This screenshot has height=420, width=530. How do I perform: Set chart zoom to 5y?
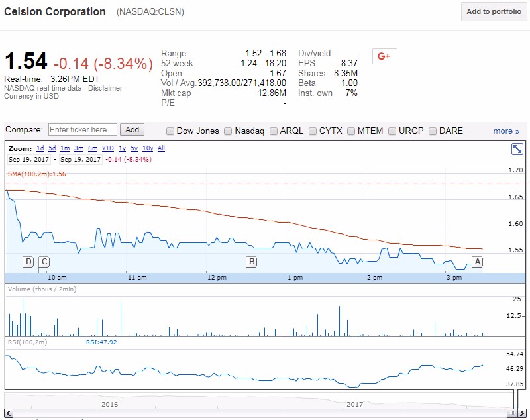click(x=134, y=148)
